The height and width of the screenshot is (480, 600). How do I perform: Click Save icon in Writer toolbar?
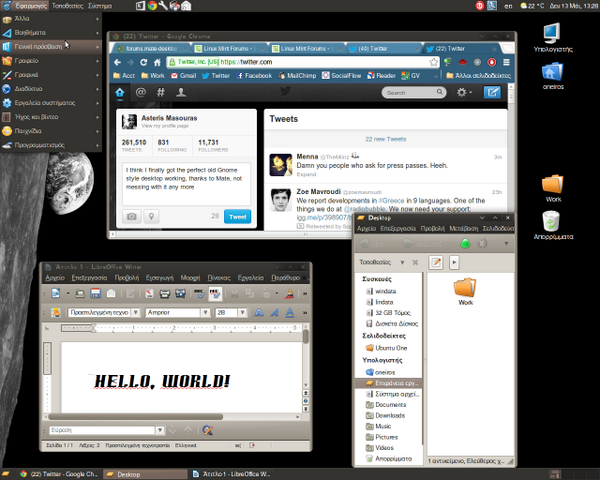95,293
